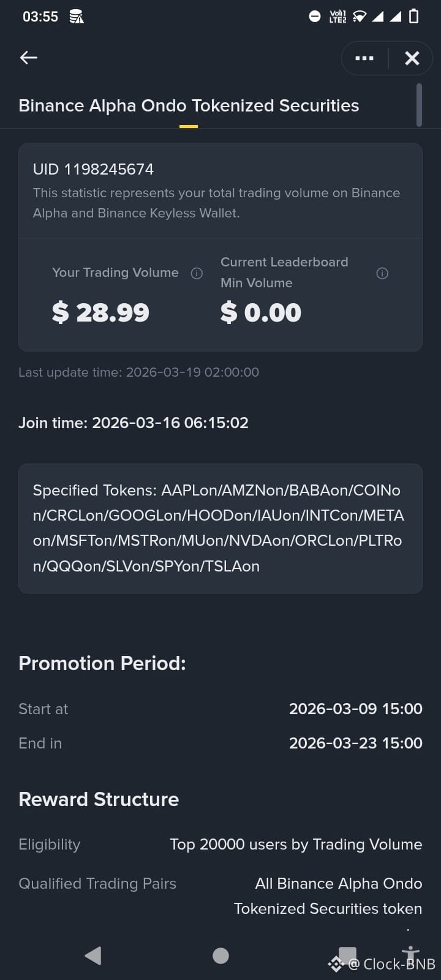Tap the Do Not Disturb status icon

(315, 17)
